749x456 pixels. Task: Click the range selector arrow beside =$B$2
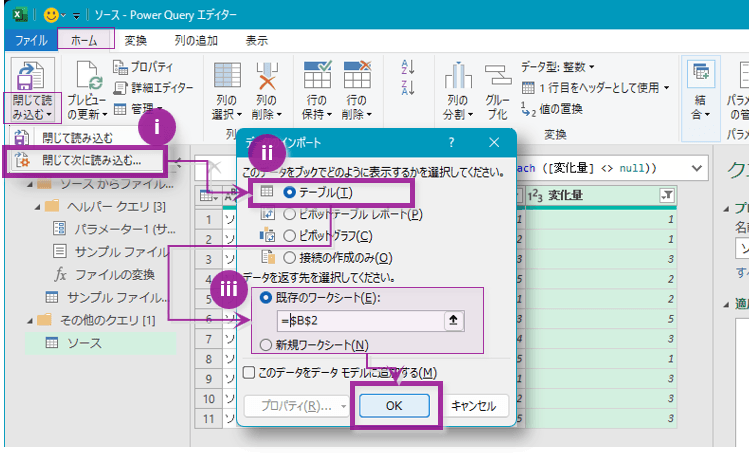point(454,320)
